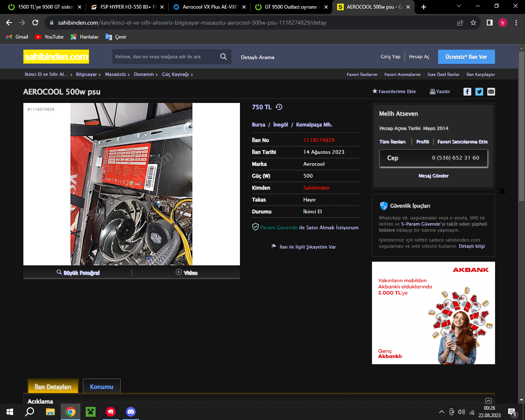The width and height of the screenshot is (525, 420).
Task: Open Büyük Fotoğraf view
Action: 78,273
